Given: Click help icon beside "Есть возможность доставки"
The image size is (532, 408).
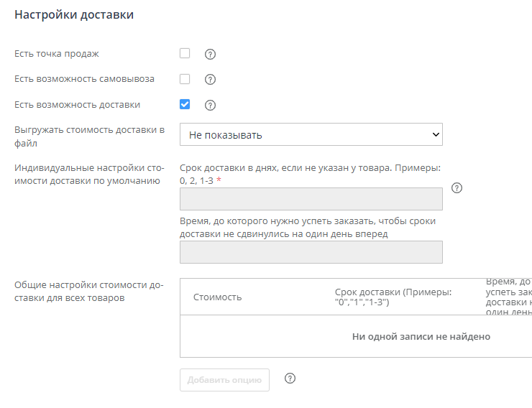Looking at the screenshot, I should [x=211, y=105].
